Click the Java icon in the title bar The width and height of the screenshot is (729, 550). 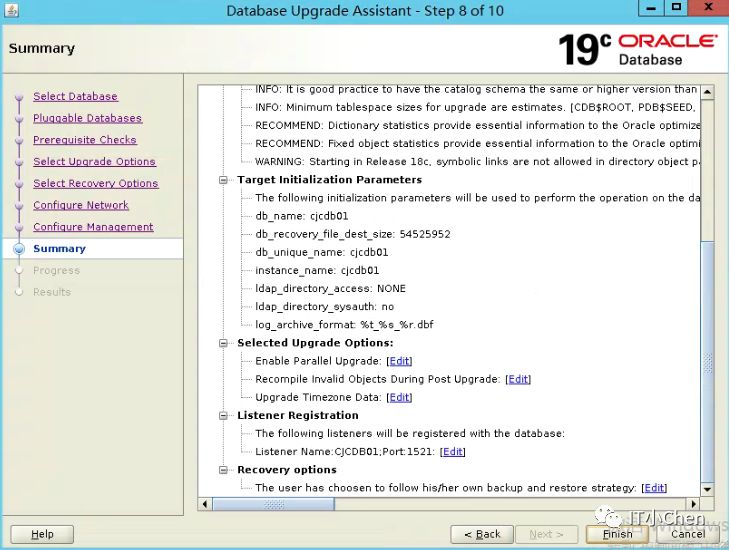click(x=11, y=9)
